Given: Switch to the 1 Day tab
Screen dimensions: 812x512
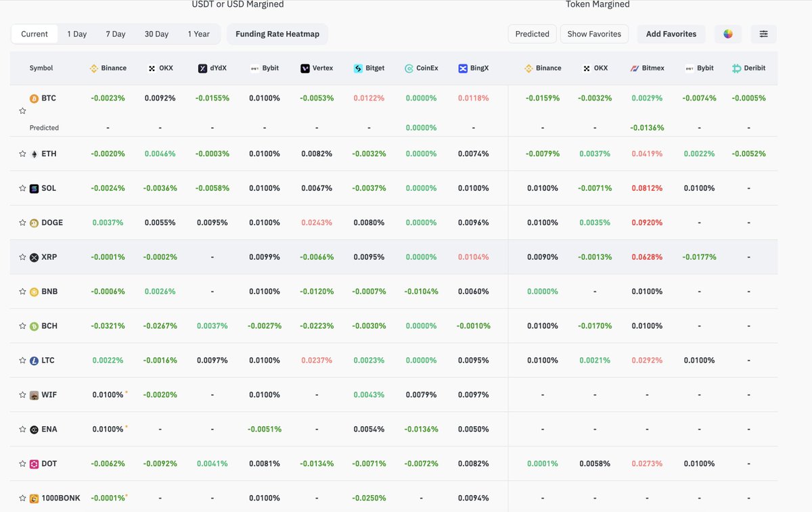Looking at the screenshot, I should coord(76,34).
